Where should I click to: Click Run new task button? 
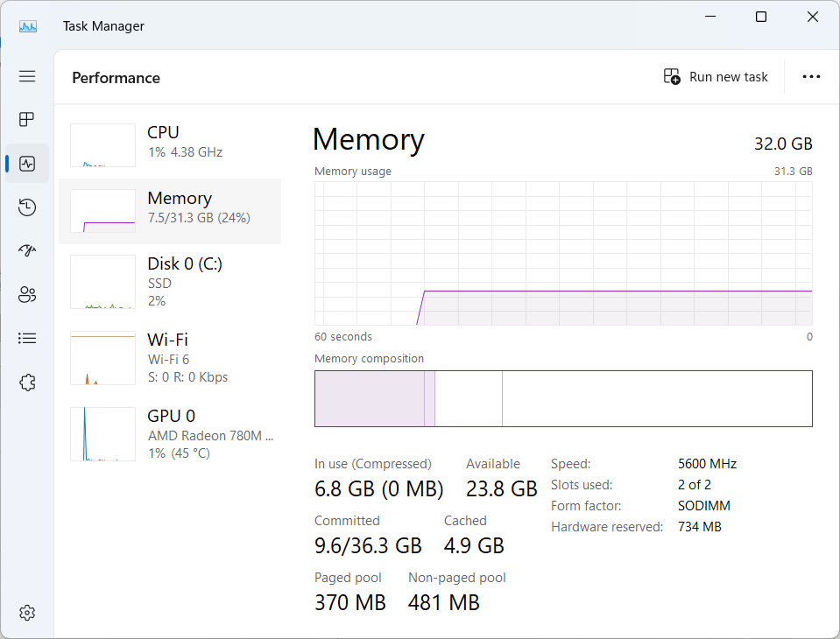coord(716,77)
